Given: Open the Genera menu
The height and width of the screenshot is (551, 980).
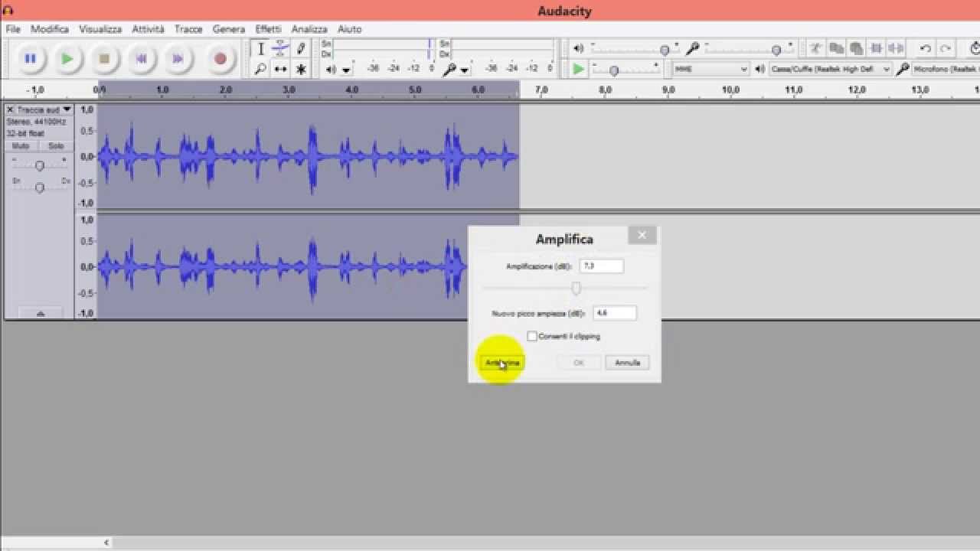Looking at the screenshot, I should [229, 29].
